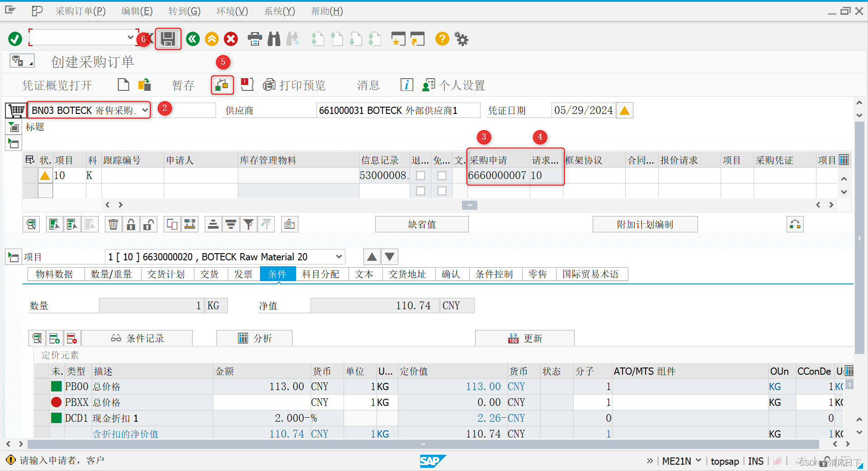Click the lock item icon
This screenshot has width=868, height=471.
(x=131, y=224)
